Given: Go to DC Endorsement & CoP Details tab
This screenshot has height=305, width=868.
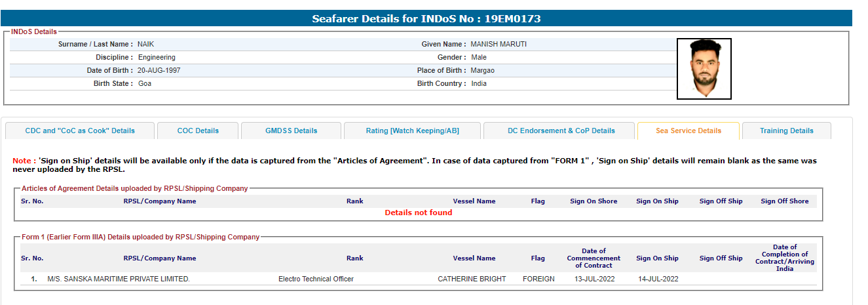Looking at the screenshot, I should 561,131.
